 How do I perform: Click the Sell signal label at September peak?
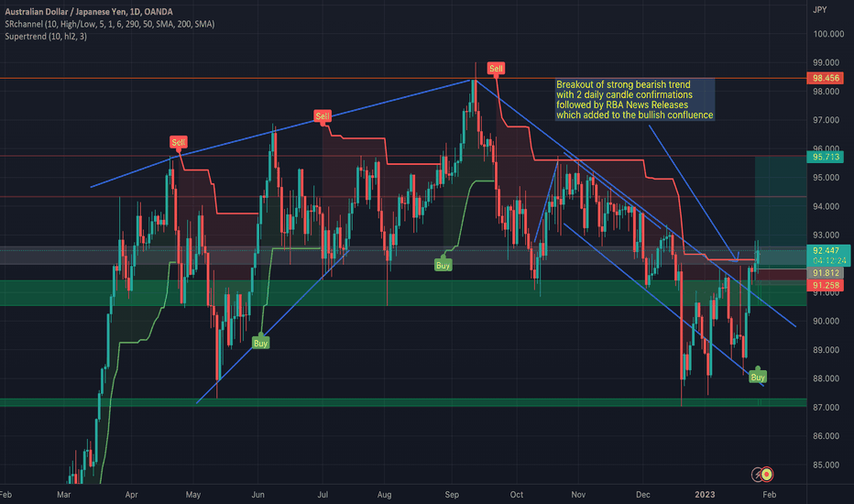click(x=496, y=68)
